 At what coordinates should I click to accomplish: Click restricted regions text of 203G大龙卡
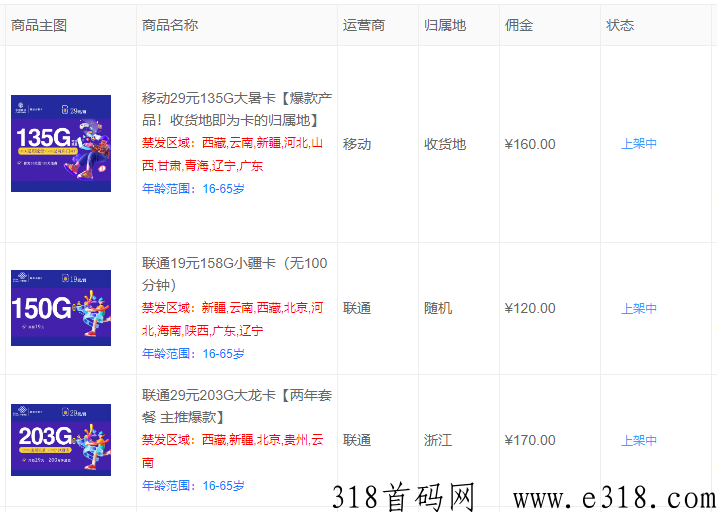point(233,451)
